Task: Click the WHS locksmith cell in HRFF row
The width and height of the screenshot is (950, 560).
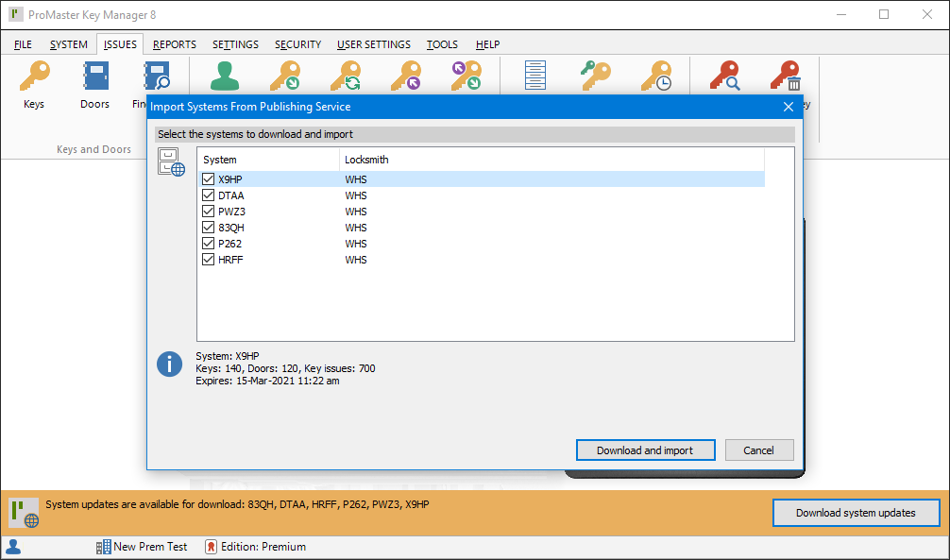Action: [356, 260]
